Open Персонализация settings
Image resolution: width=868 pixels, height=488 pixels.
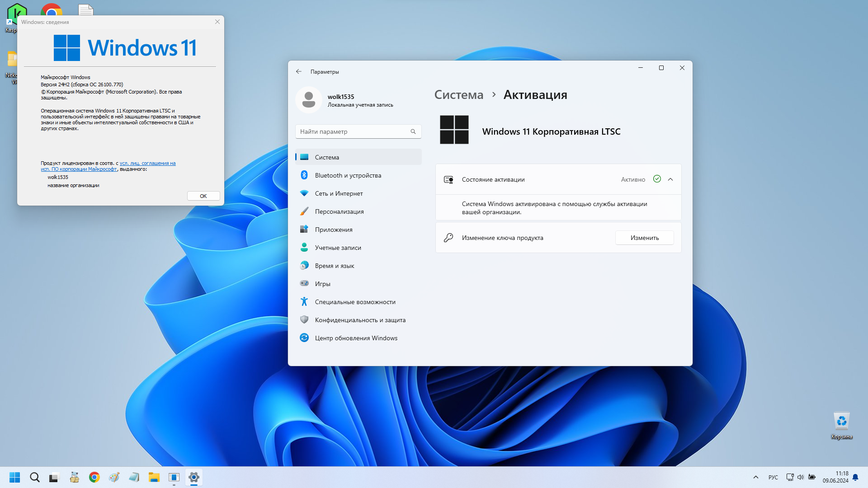click(x=358, y=211)
